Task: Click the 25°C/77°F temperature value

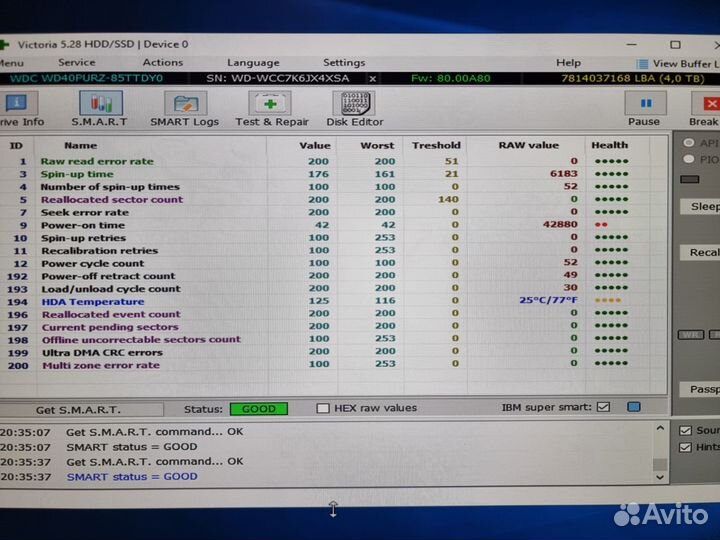Action: pos(548,300)
